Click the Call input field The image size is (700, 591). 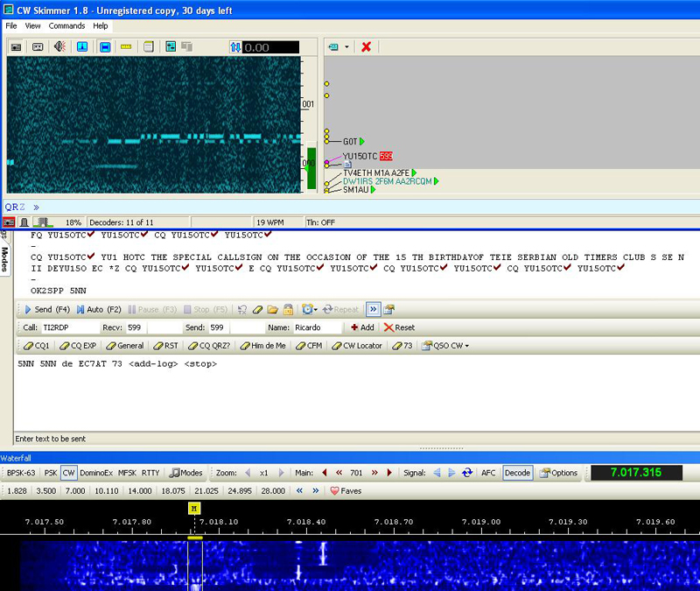tap(71, 327)
